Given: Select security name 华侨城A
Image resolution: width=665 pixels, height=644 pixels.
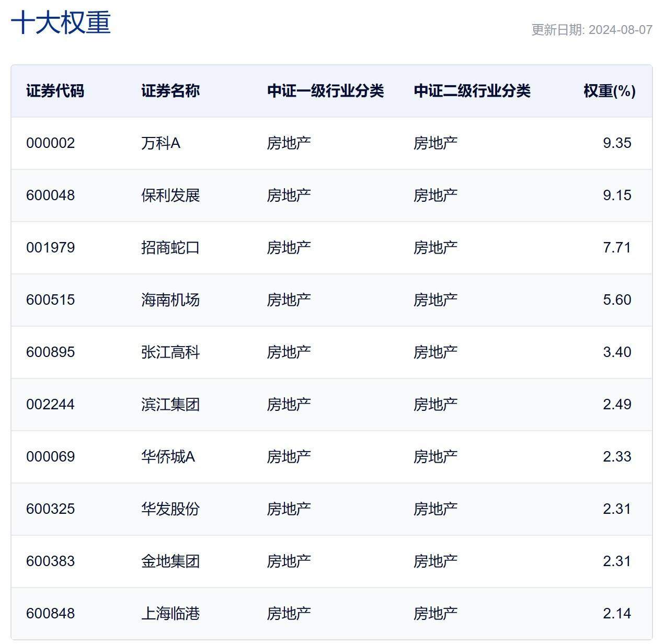Looking at the screenshot, I should (168, 457).
